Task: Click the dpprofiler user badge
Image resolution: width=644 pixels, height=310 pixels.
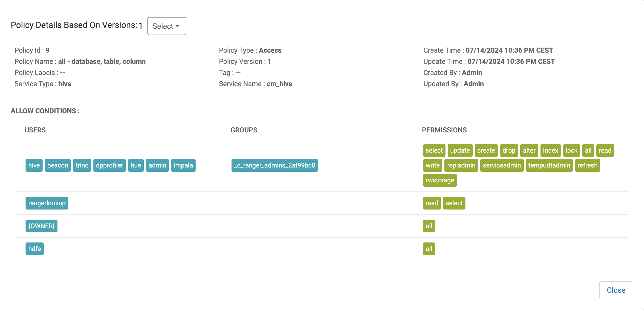Action: pos(110,165)
